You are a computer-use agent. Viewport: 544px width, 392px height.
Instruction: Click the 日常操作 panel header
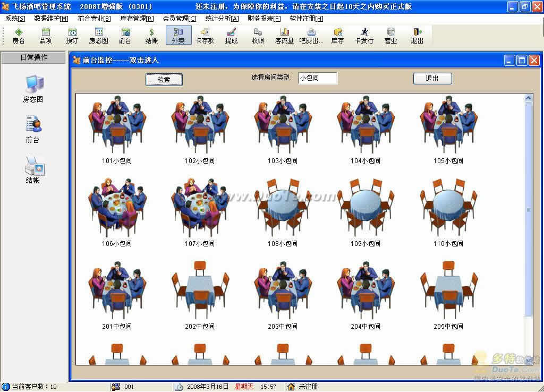pos(33,57)
